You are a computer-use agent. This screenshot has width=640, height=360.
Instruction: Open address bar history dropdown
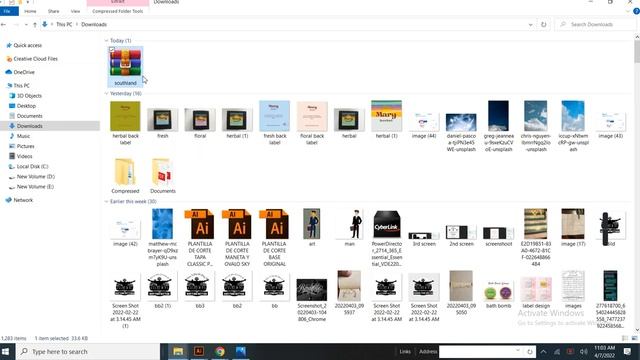[530, 24]
